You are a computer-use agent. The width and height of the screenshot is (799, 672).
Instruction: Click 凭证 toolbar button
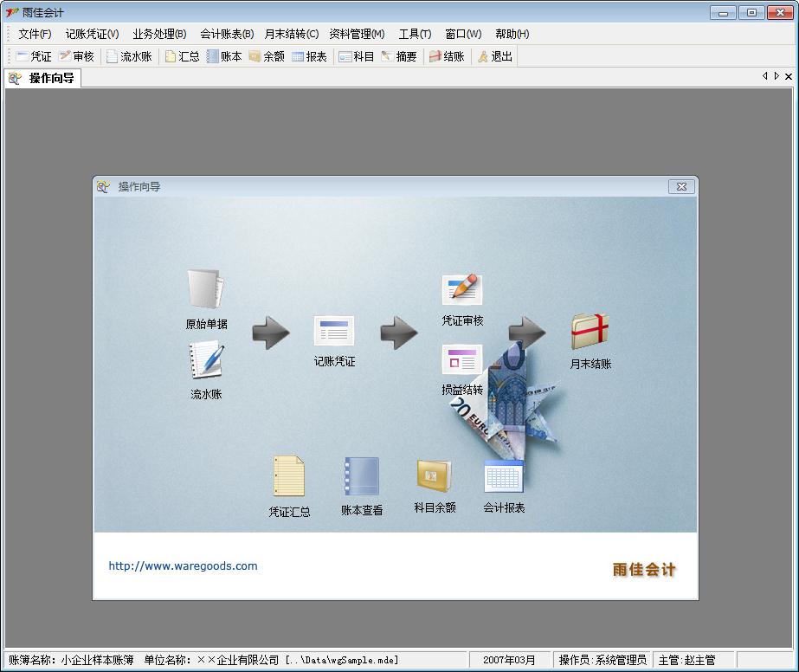pyautogui.click(x=33, y=56)
